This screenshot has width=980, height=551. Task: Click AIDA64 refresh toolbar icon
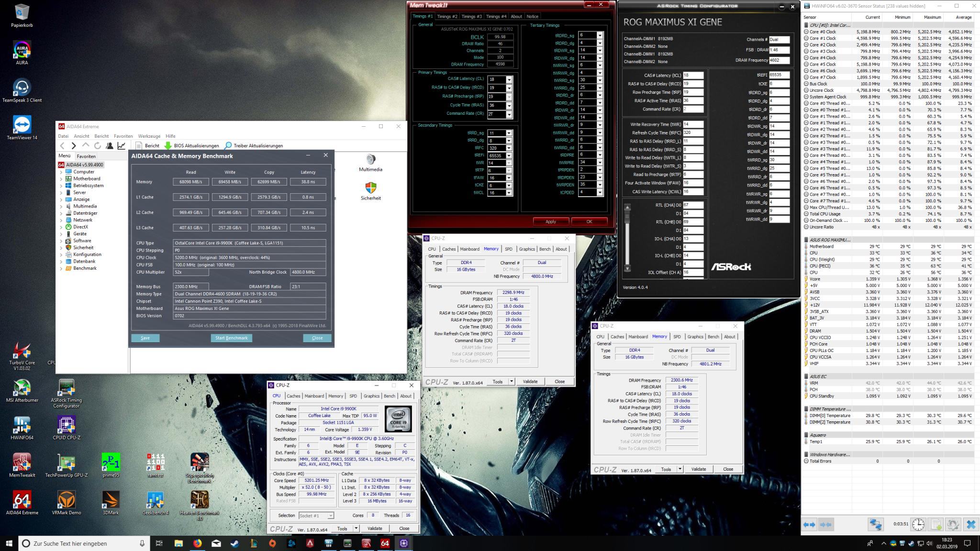click(x=98, y=145)
